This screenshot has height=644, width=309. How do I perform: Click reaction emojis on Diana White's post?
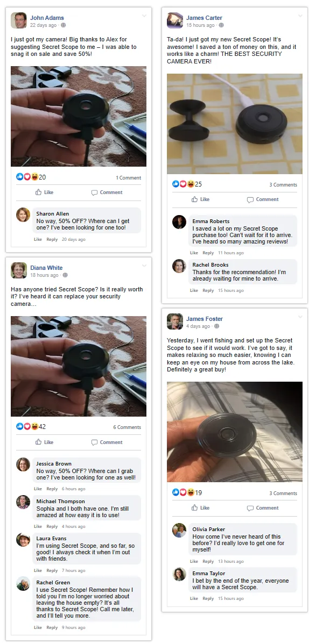[27, 426]
